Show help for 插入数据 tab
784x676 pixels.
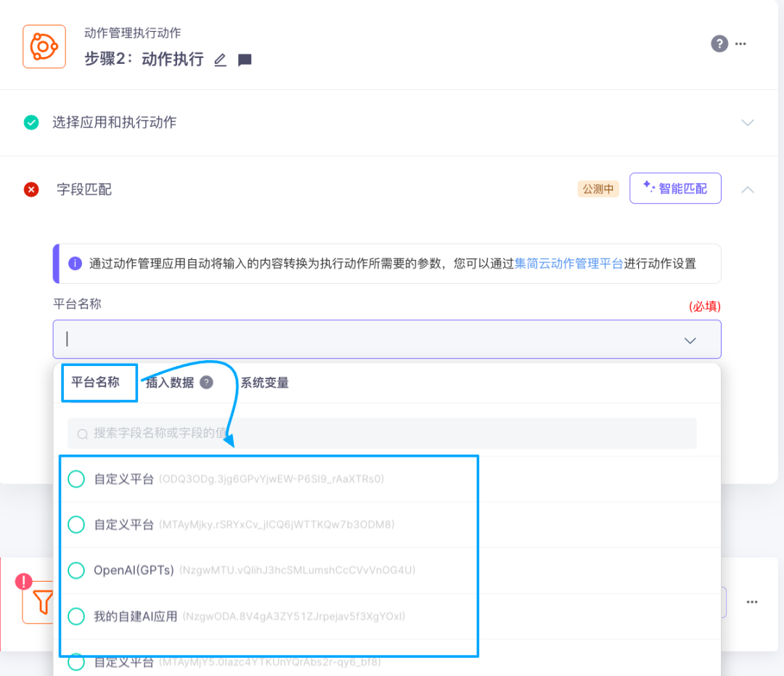tap(206, 383)
